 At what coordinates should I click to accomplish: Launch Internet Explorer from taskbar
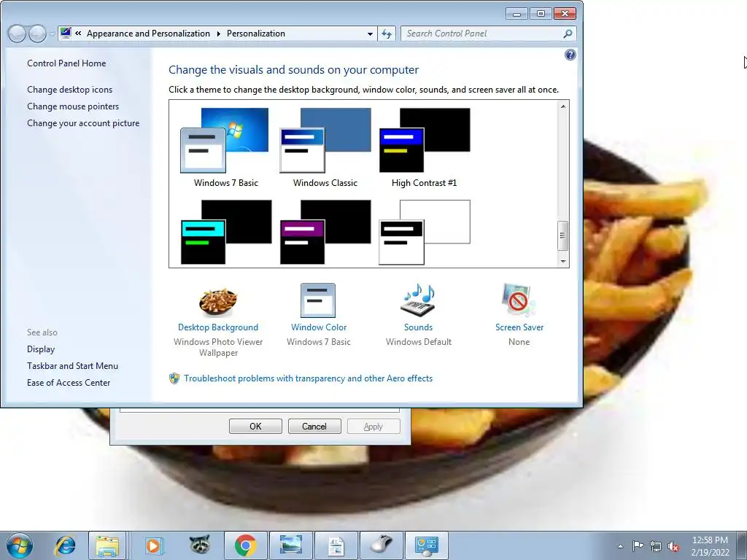65,545
